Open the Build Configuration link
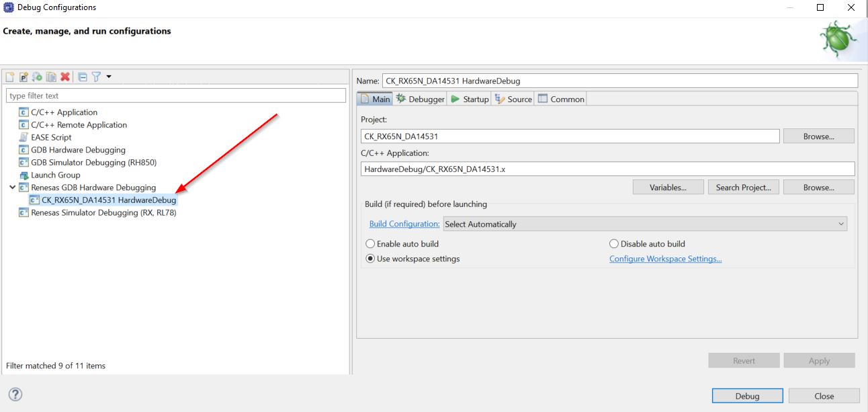The height and width of the screenshot is (412, 868). click(x=404, y=224)
